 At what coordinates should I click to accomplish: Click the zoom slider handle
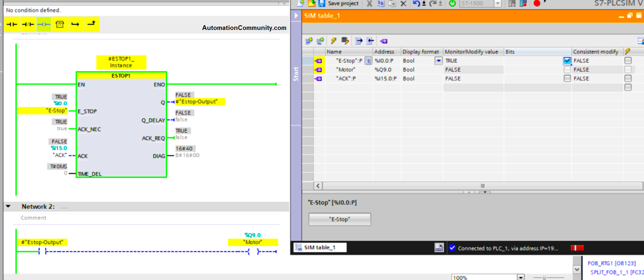544,278
